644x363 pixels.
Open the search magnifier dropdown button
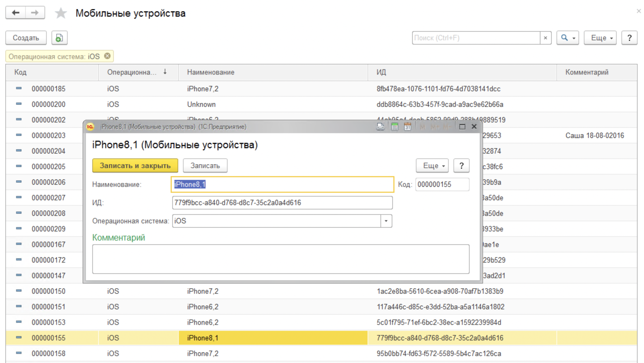[568, 38]
